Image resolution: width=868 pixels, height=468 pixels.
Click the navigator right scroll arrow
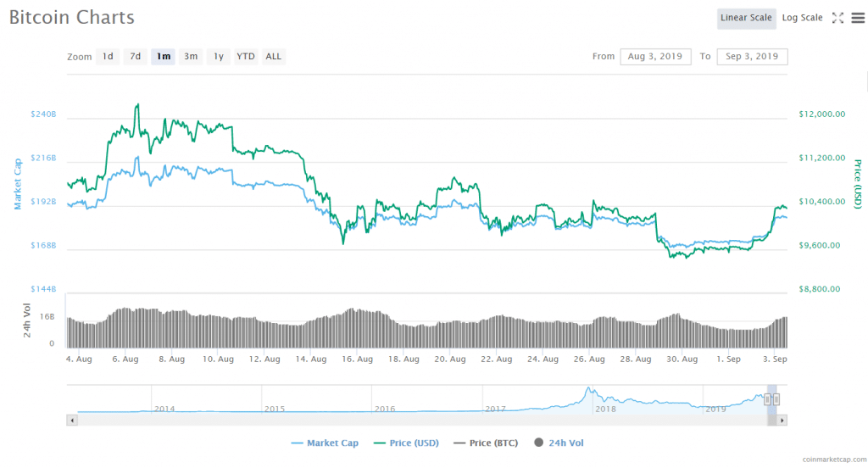click(782, 420)
